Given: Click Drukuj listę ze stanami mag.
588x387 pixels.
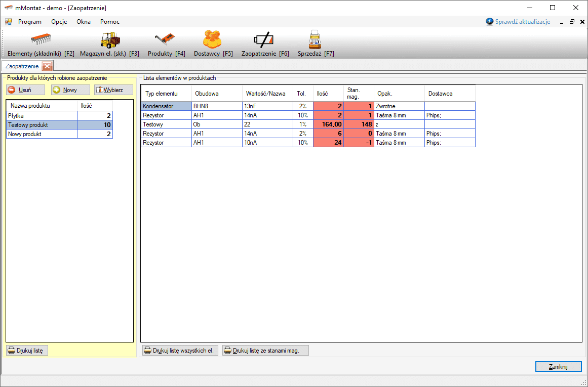Looking at the screenshot, I should coord(265,350).
